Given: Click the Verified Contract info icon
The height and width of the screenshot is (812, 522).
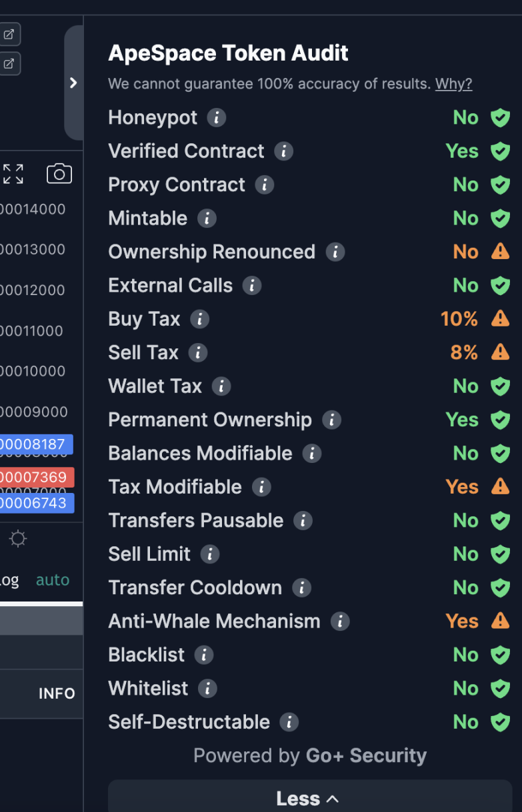Looking at the screenshot, I should pyautogui.click(x=283, y=151).
